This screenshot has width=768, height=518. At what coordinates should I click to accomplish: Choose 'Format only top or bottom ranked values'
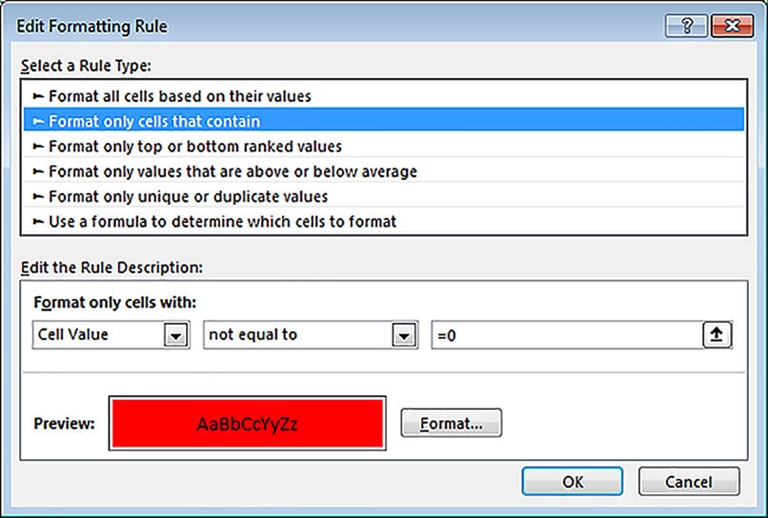195,146
